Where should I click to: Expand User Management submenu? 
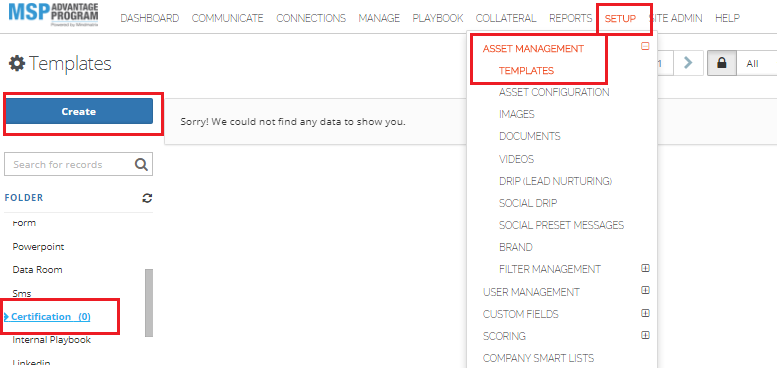[645, 290]
